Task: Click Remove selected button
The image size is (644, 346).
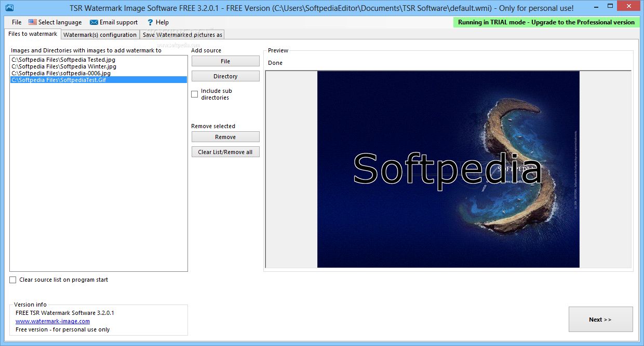Action: coord(225,137)
